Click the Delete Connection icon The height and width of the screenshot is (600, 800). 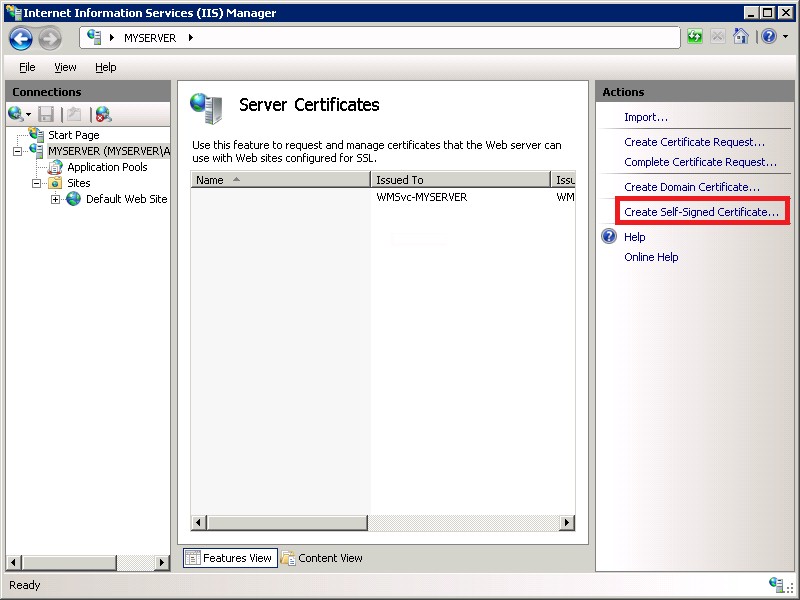[x=104, y=114]
